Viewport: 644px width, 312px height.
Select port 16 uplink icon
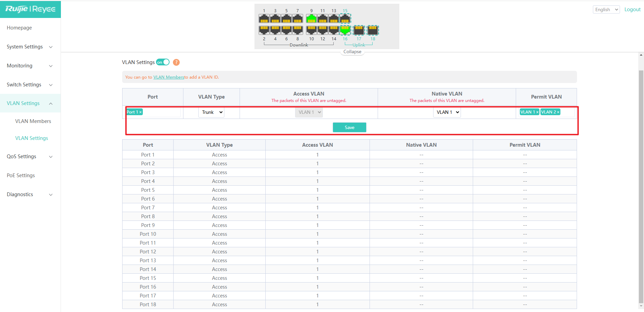pyautogui.click(x=345, y=30)
